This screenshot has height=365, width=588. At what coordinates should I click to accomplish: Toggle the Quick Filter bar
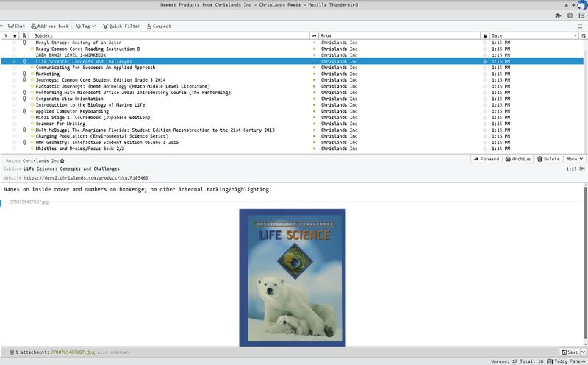pyautogui.click(x=121, y=26)
